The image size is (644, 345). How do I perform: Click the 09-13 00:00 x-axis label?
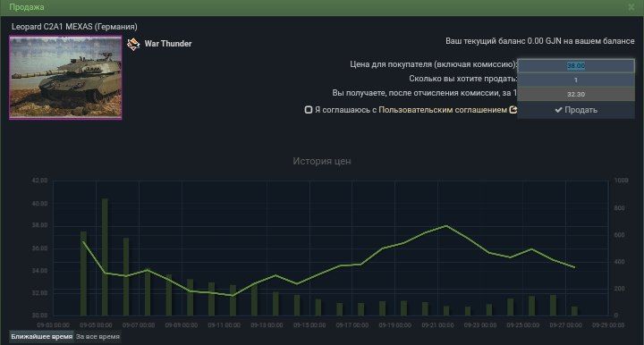point(267,325)
